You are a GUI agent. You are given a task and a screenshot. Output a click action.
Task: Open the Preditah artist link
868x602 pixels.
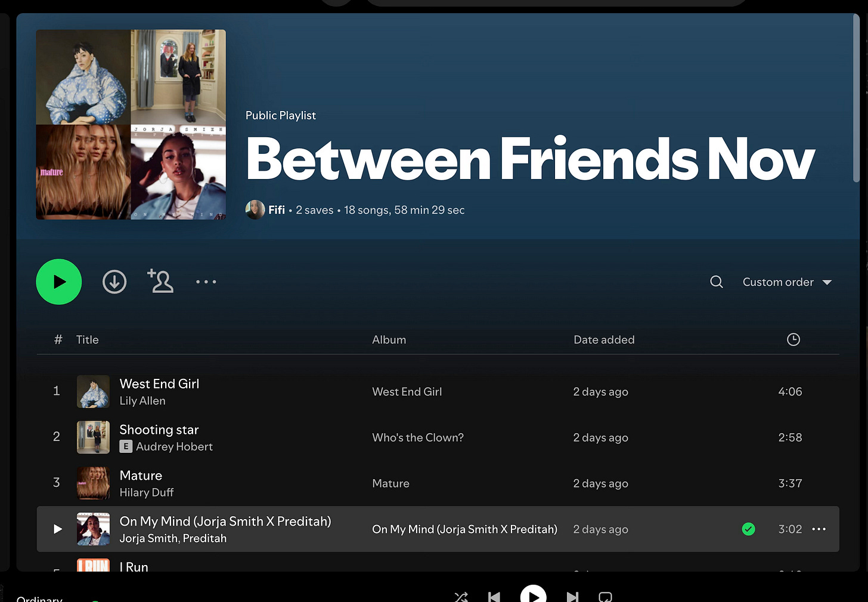(x=204, y=538)
